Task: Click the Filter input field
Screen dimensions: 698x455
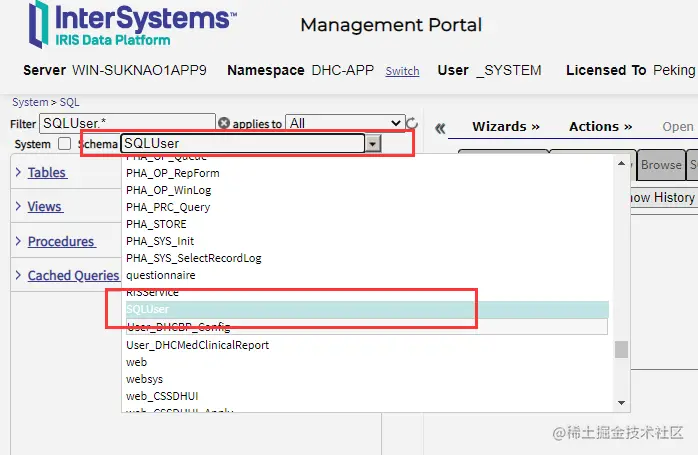Action: (127, 123)
